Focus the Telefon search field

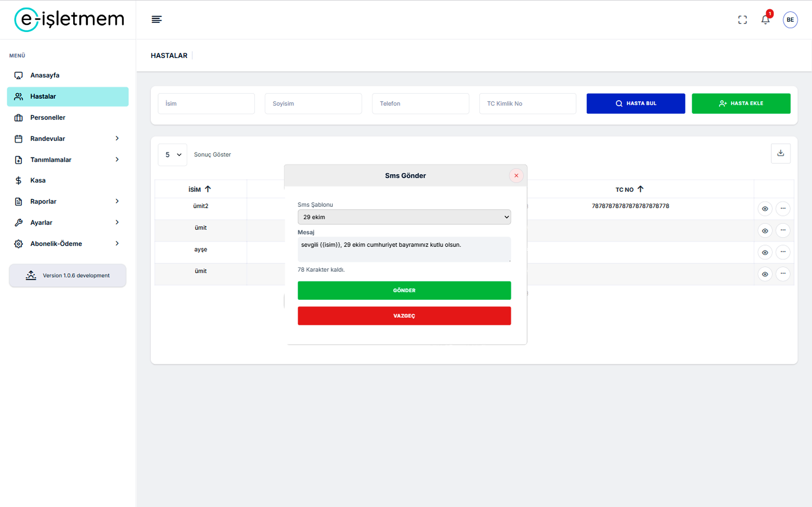pos(420,104)
